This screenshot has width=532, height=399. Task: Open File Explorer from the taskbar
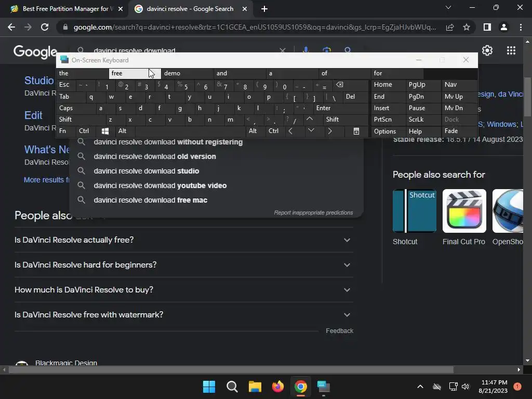[x=255, y=387]
